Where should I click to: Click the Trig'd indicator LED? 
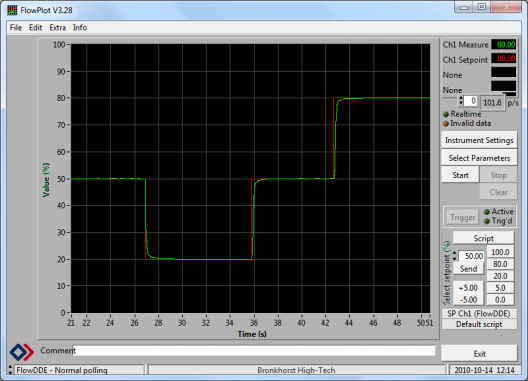coord(487,221)
